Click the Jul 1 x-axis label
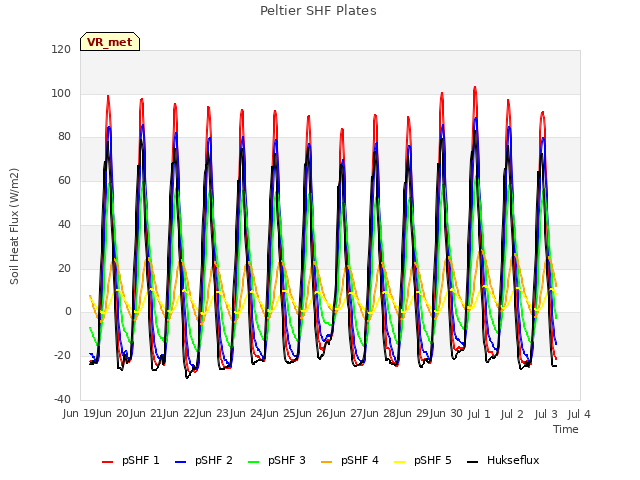Screen dimensions: 640x480 pos(479,414)
